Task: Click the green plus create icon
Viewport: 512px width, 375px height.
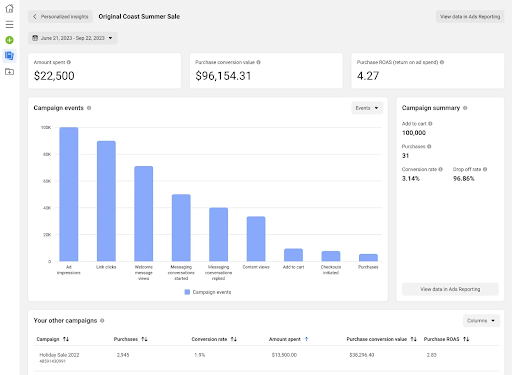Action: 9,40
